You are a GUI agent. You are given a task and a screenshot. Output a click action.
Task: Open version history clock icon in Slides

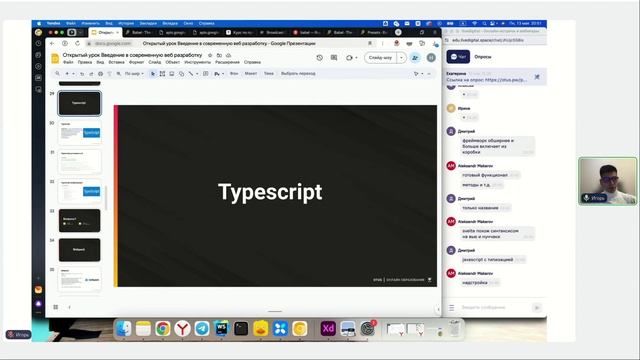(320, 58)
